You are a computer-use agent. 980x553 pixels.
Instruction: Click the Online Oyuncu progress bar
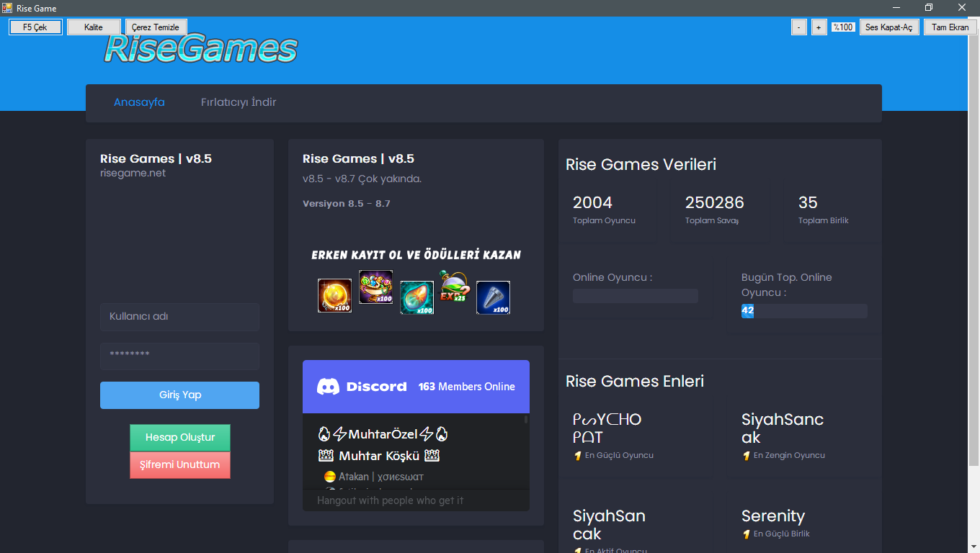point(636,296)
